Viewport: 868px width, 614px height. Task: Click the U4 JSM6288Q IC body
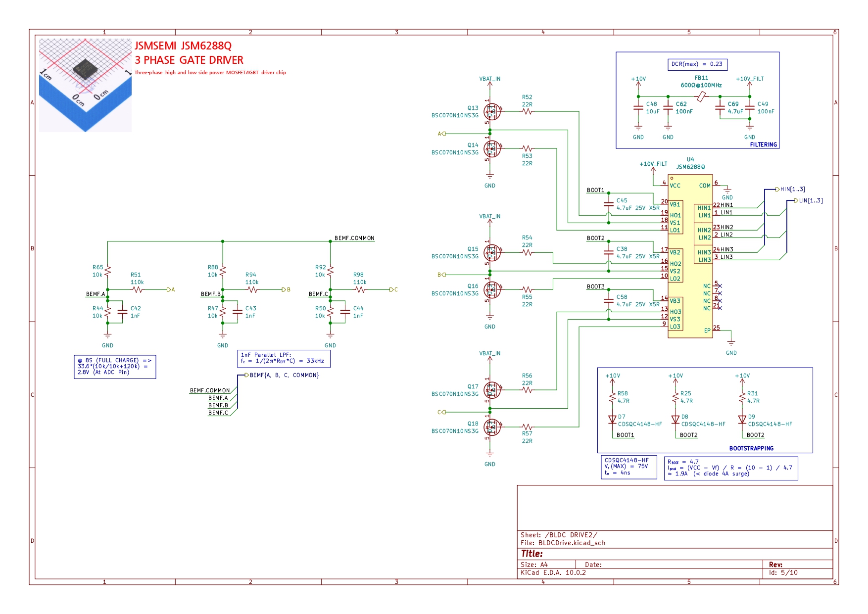(690, 256)
